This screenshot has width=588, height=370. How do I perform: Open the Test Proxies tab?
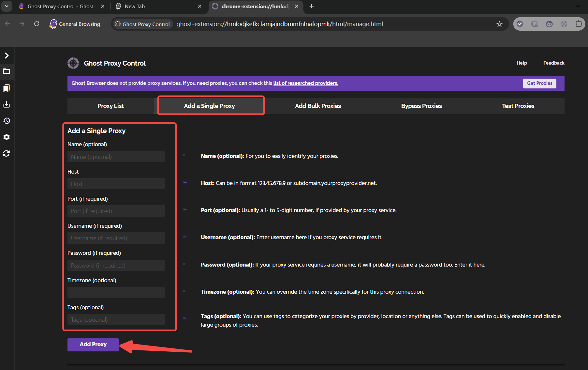518,106
